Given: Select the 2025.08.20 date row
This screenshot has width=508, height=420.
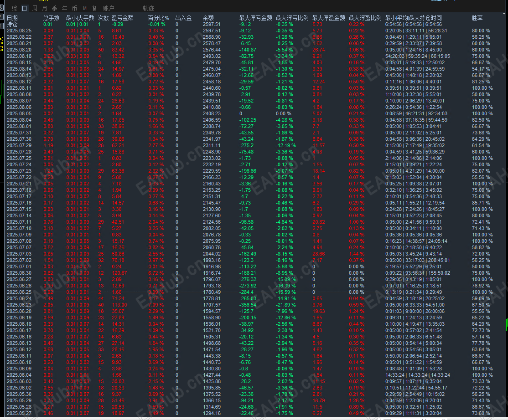Looking at the screenshot, I should (19, 50).
